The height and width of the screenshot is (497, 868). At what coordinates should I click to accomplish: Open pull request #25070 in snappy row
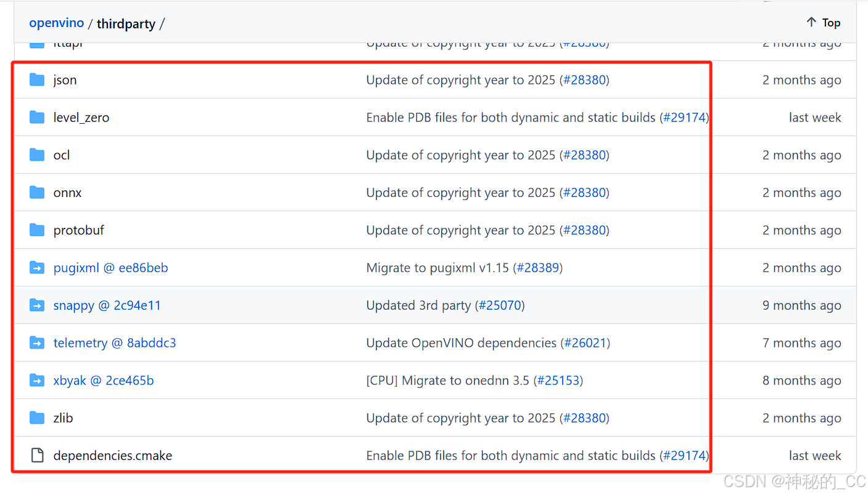(x=499, y=305)
